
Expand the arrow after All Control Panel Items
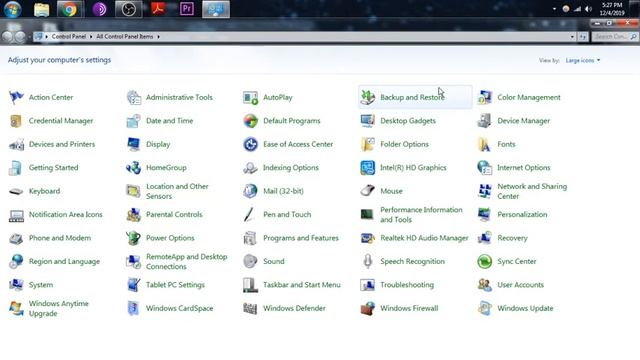pos(158,37)
